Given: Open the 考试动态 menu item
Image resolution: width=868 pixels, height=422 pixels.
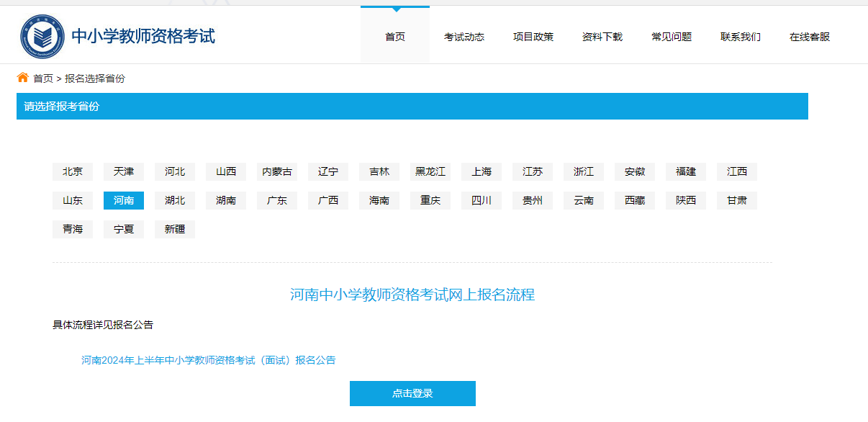Looking at the screenshot, I should pos(464,37).
